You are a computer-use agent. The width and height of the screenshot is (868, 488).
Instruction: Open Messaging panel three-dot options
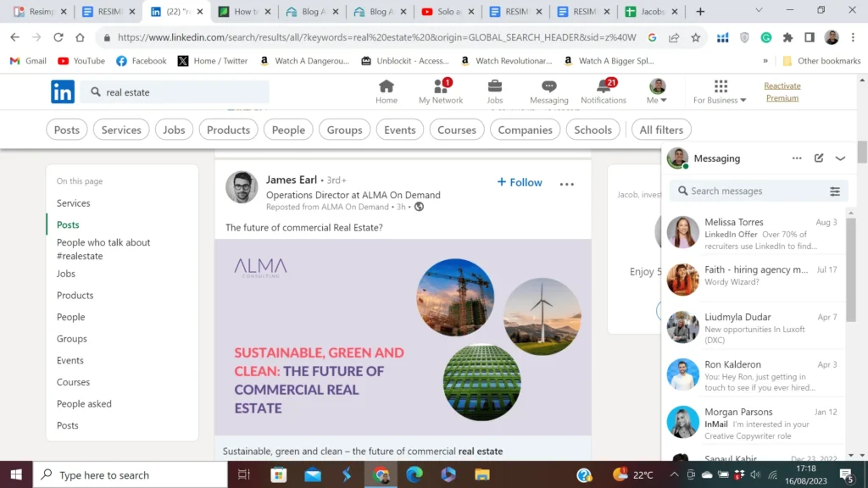[x=797, y=158]
